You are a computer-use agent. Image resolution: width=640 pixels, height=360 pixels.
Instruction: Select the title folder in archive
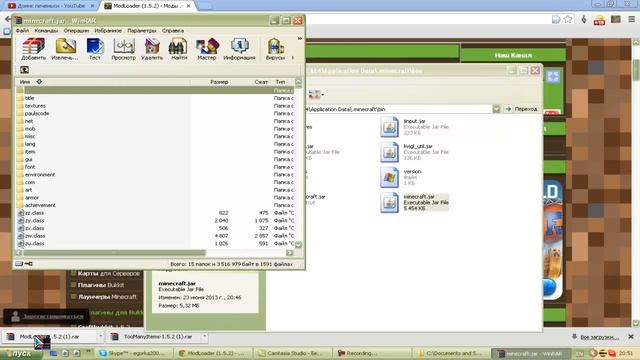tap(29, 98)
